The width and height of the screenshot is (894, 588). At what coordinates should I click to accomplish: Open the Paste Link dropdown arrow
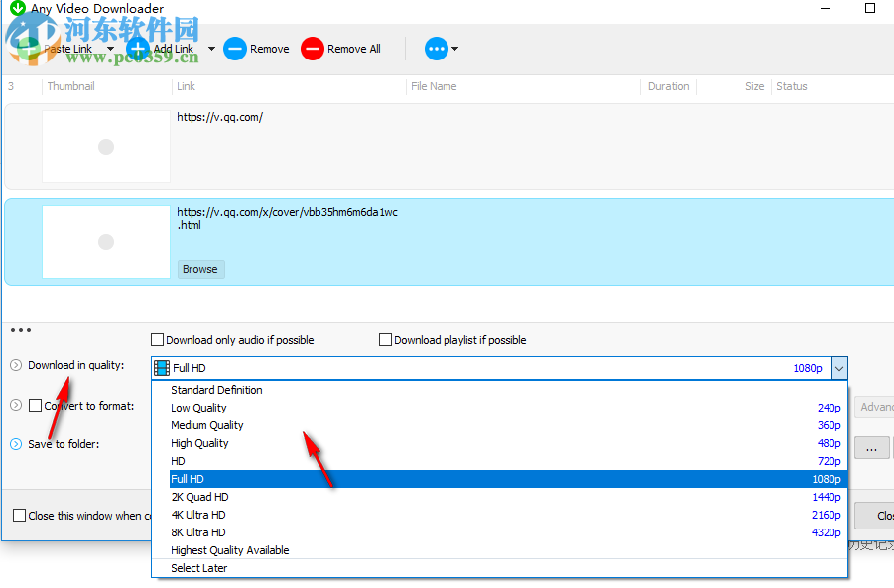point(110,48)
